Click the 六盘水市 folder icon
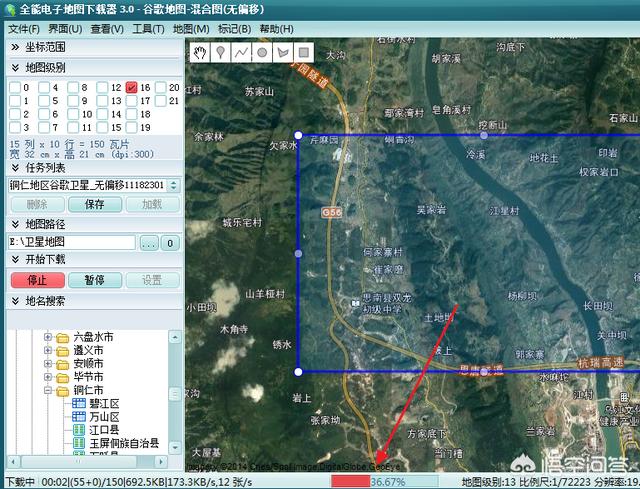The image size is (640, 489). coord(62,338)
